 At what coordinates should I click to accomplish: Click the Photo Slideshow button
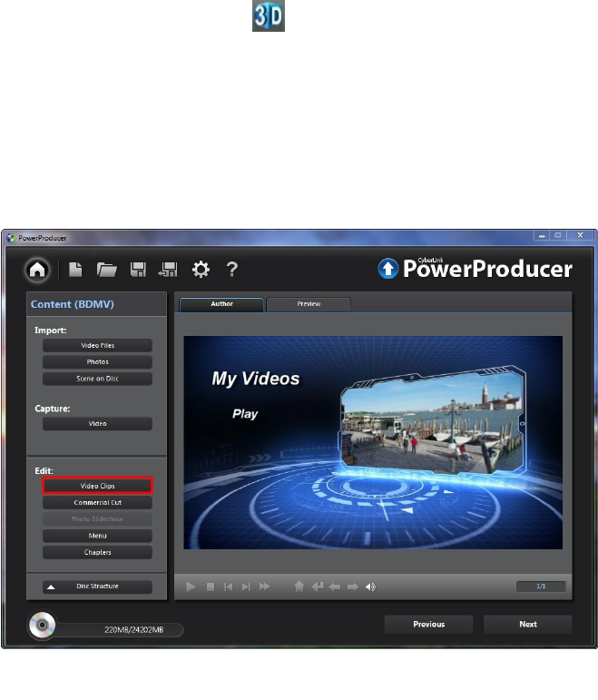(x=97, y=519)
